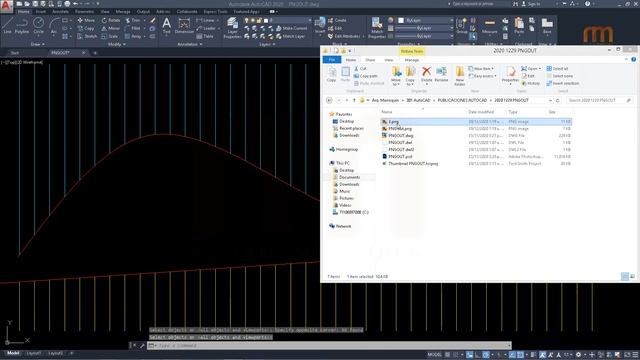
Task: Expand the Layers panel dropdown
Action: (267, 44)
